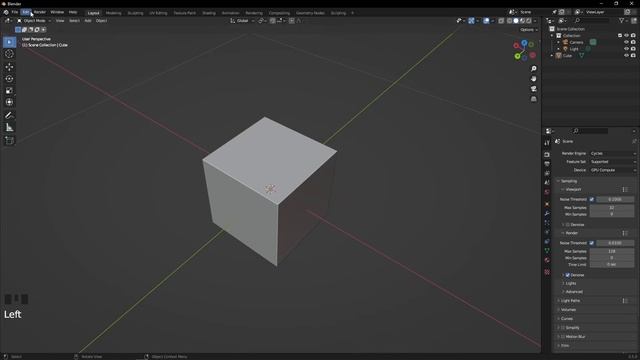640x360 pixels.
Task: Select the Rotate tool
Action: tap(9, 78)
